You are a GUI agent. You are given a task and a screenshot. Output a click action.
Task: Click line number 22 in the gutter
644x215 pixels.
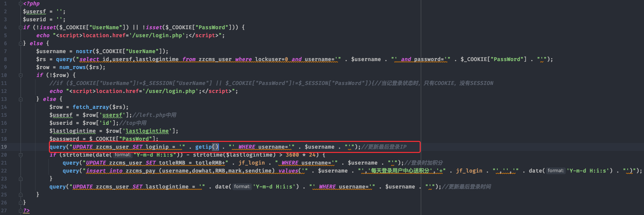pos(4,171)
